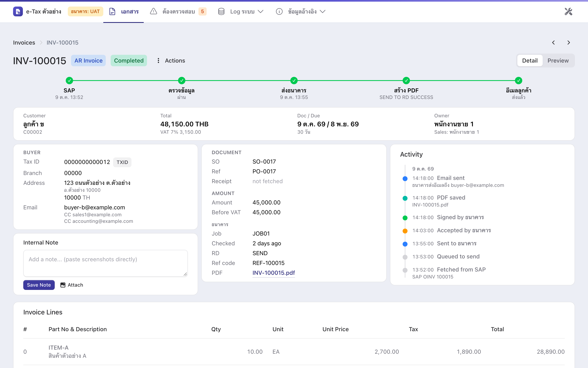Click the e-Tax app logo icon
Image resolution: width=588 pixels, height=368 pixels.
pos(18,11)
